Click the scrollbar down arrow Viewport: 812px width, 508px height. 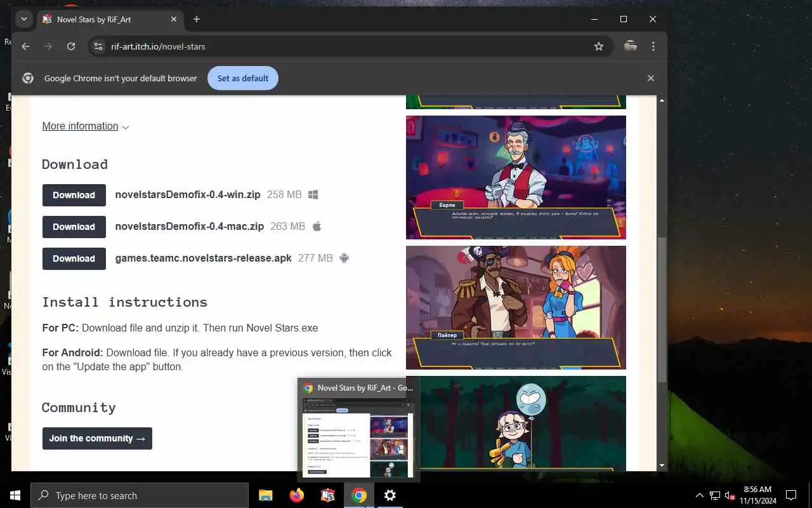662,465
